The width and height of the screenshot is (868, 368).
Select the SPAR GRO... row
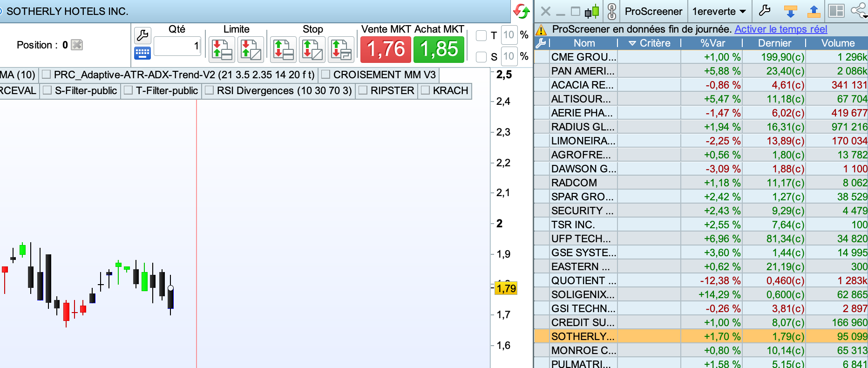701,197
